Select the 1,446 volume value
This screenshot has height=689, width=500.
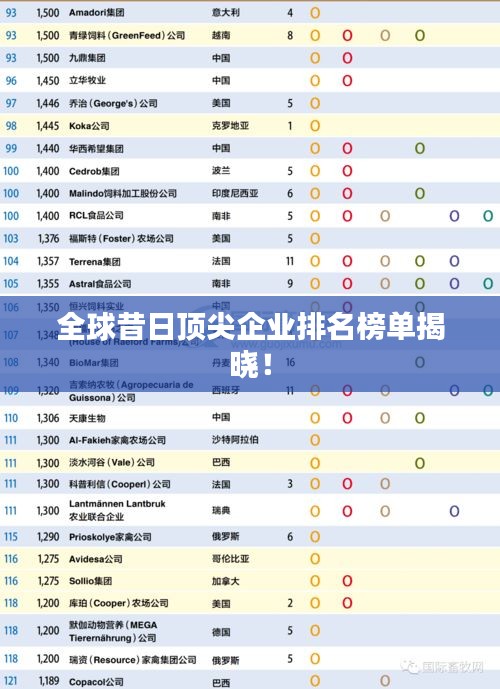48,103
